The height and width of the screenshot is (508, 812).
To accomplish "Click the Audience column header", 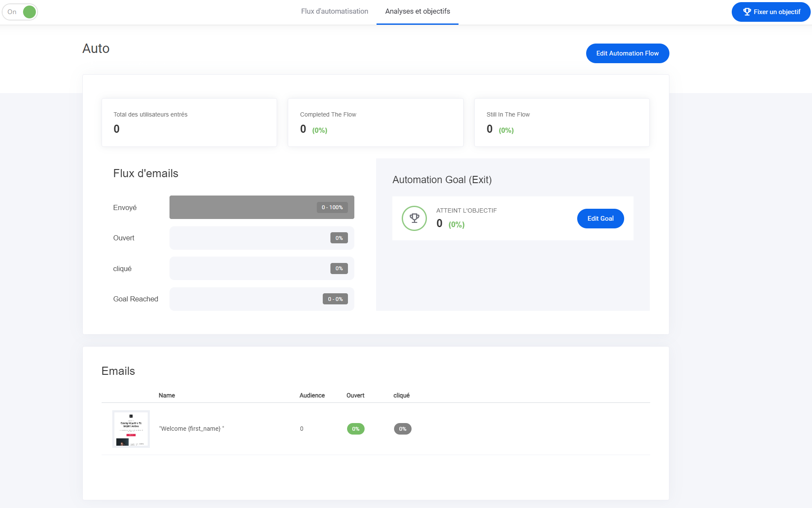I will click(x=312, y=395).
